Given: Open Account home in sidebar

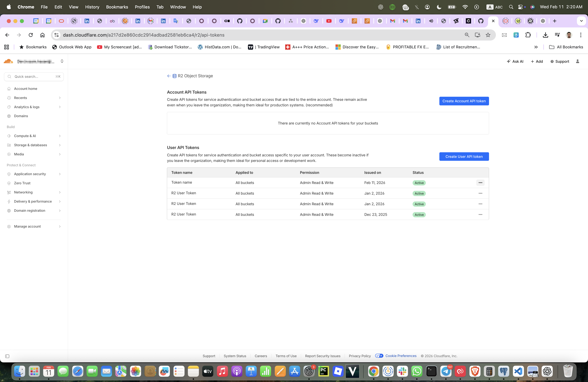Looking at the screenshot, I should point(25,89).
